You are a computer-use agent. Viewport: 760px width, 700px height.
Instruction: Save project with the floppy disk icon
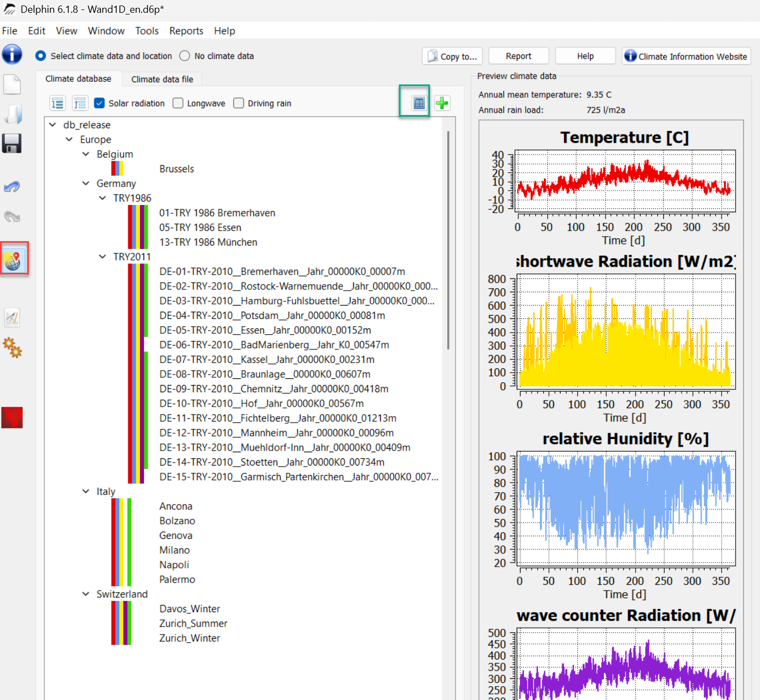coord(12,143)
